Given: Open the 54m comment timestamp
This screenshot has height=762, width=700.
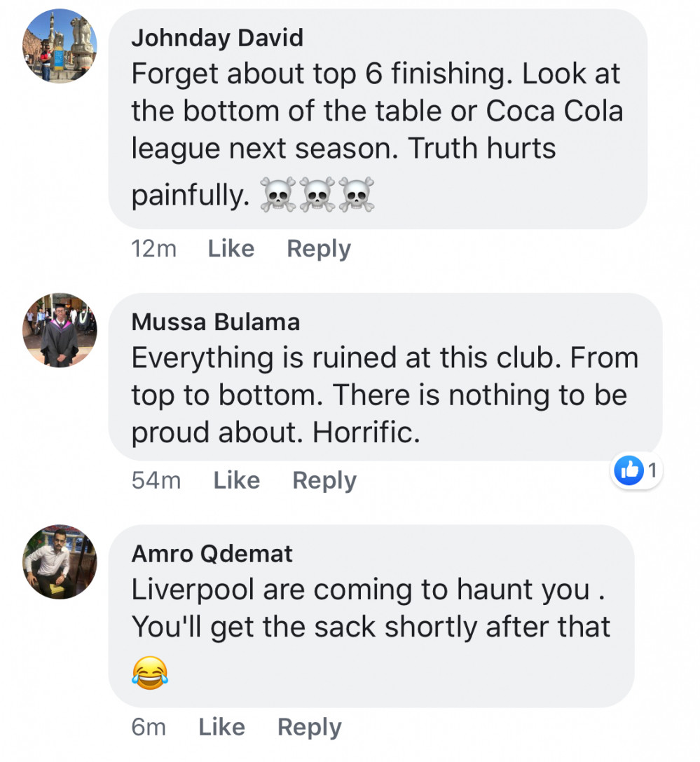Looking at the screenshot, I should click(x=156, y=480).
